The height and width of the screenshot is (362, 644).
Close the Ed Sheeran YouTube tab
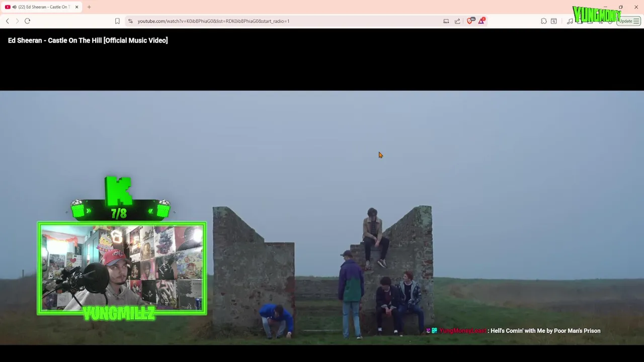click(x=76, y=7)
